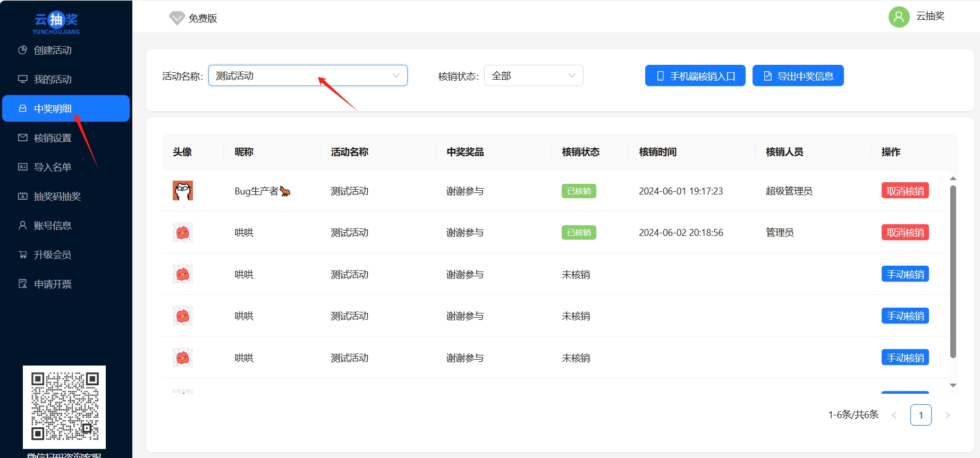Expand the 活动名称 dropdown

pos(307,76)
